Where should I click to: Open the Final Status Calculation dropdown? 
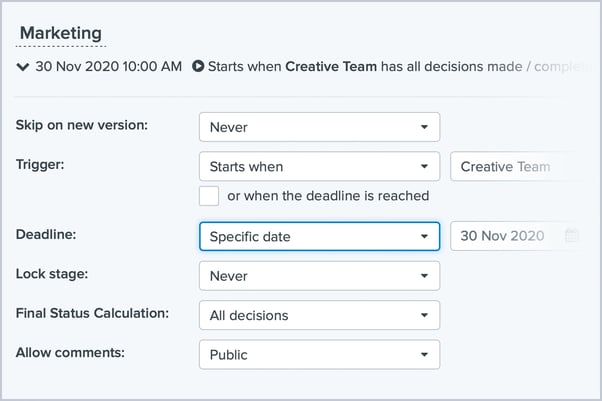pyautogui.click(x=319, y=315)
